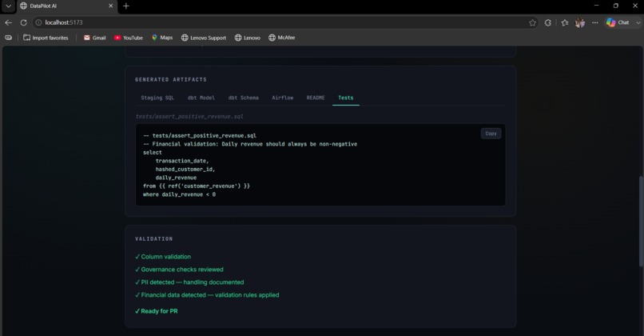Open the YouTube bookmark
Screen dimensions: 644x336
pyautogui.click(x=129, y=38)
